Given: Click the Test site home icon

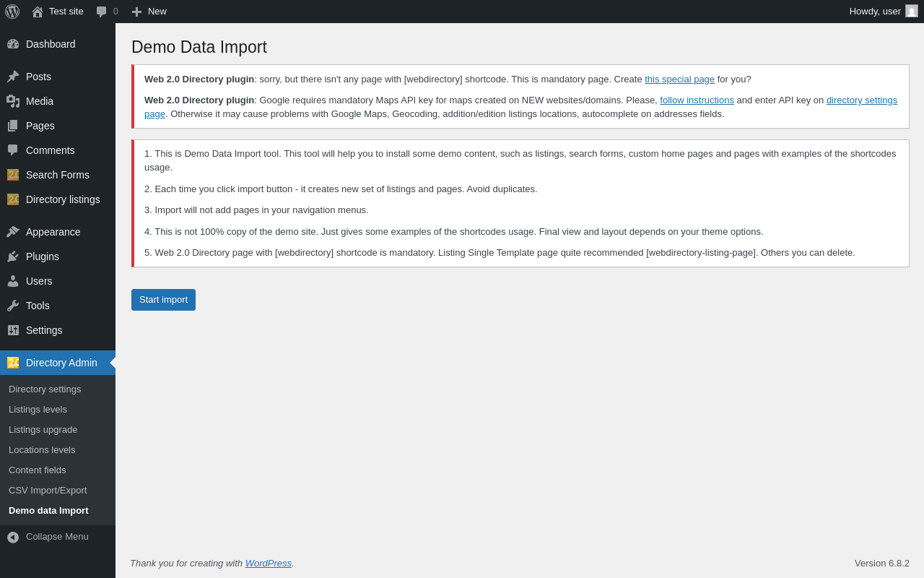Looking at the screenshot, I should click(38, 12).
